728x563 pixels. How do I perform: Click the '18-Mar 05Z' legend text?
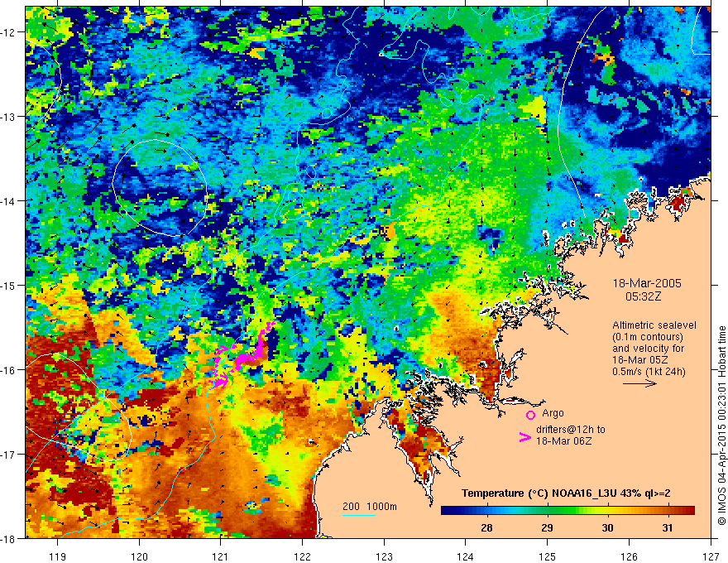639,359
